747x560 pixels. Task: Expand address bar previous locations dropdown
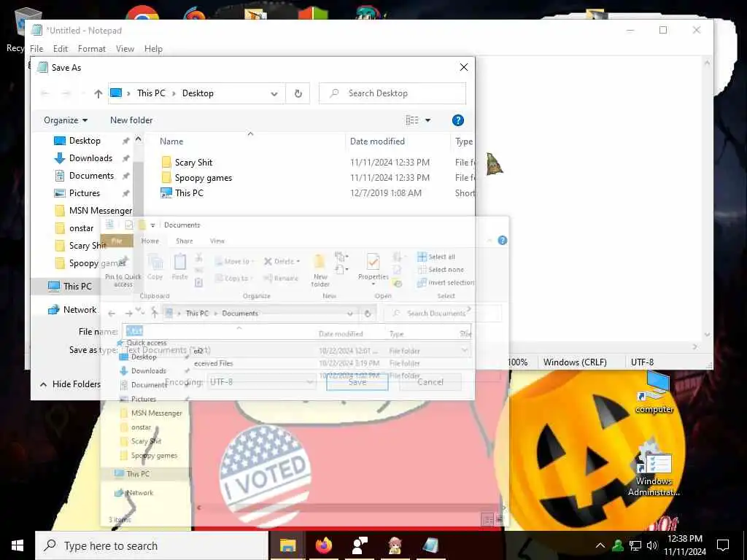[x=274, y=94]
